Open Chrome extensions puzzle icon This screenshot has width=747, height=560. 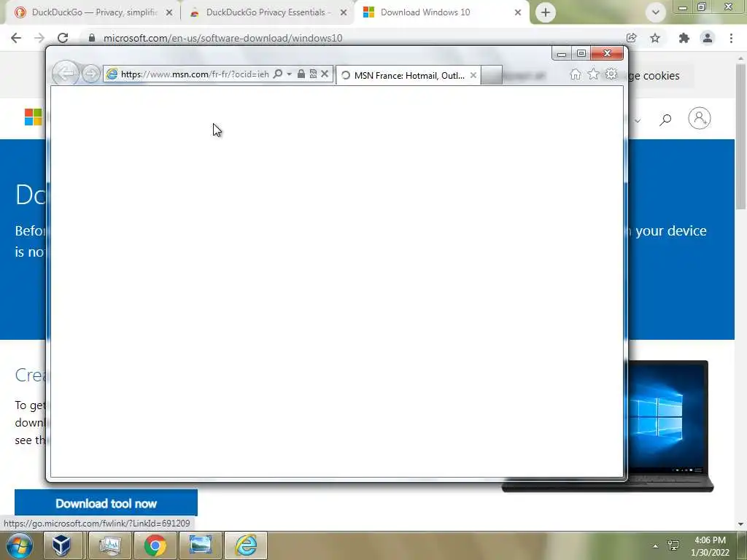(684, 38)
